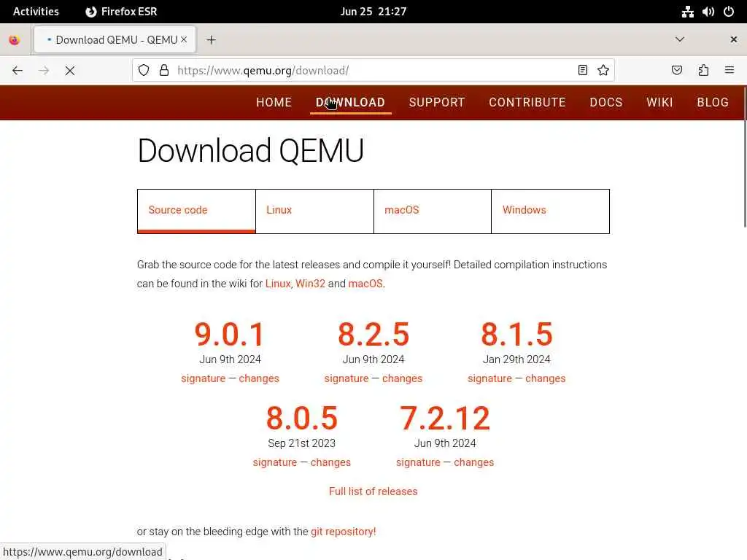Switch to the macOS tab
The image size is (747, 560).
pyautogui.click(x=433, y=211)
